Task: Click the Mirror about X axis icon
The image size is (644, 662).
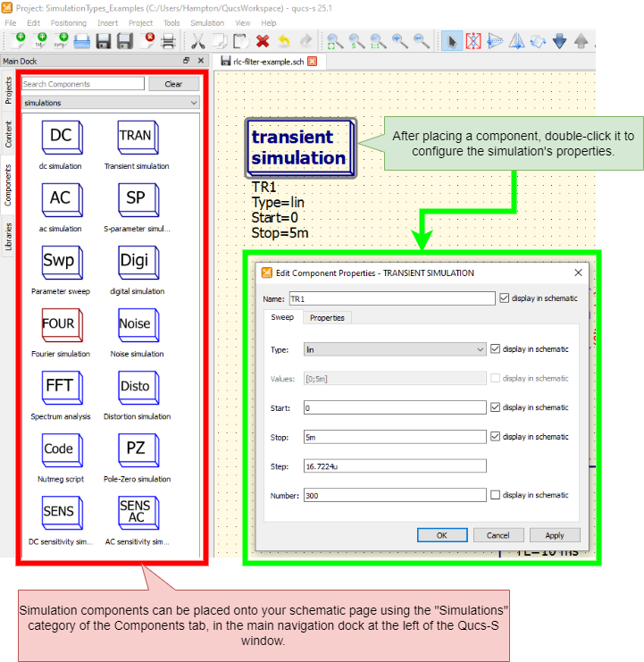Action: pos(495,41)
